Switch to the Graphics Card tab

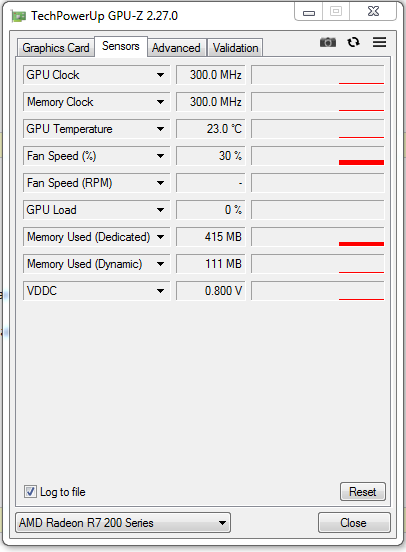(x=56, y=48)
